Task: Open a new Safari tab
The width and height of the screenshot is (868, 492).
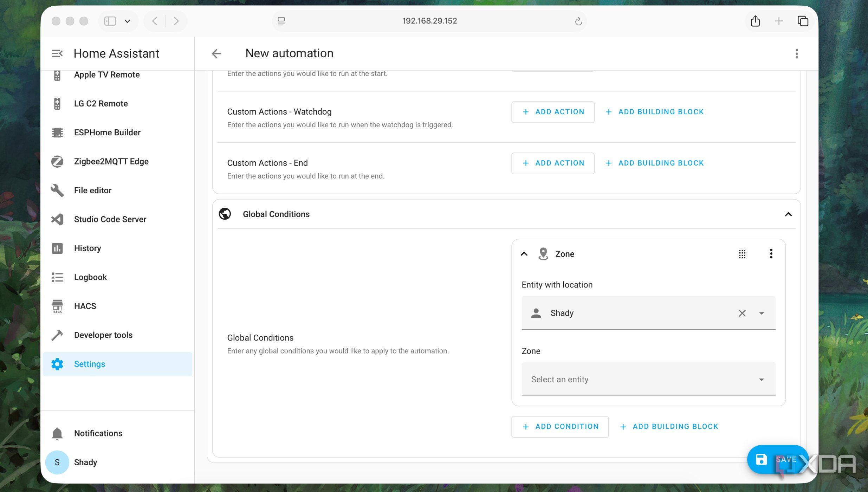Action: pos(779,21)
